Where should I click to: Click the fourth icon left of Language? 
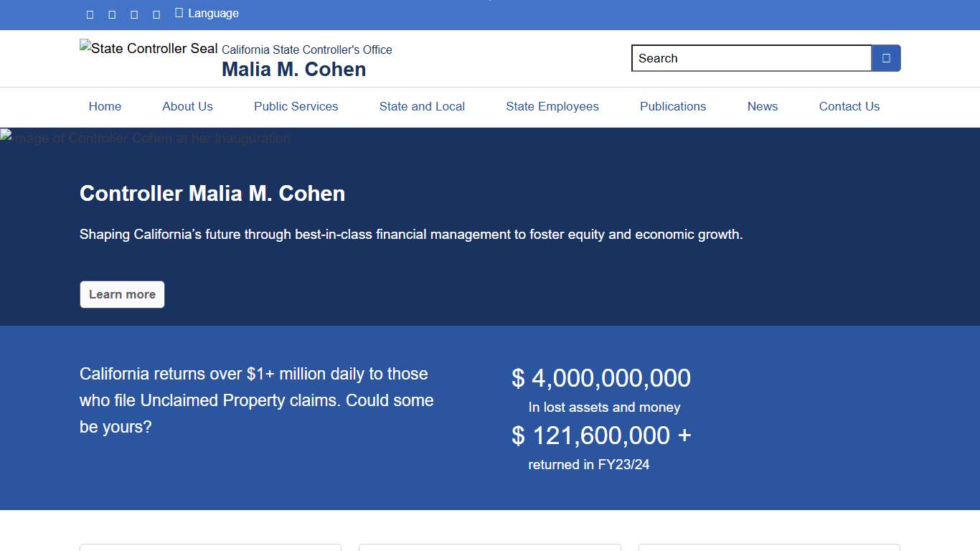point(156,14)
